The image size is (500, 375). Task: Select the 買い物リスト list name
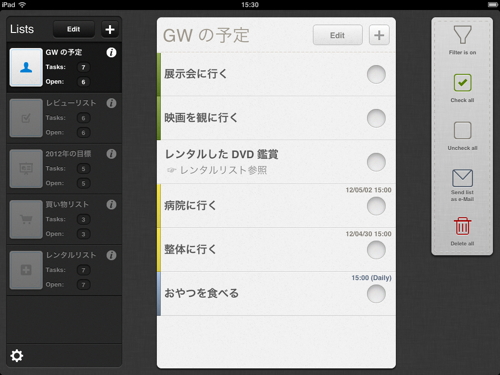(x=67, y=204)
